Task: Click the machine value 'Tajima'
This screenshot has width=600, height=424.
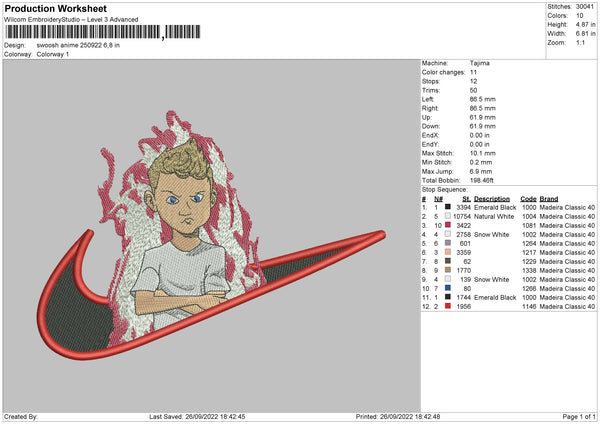Action: pos(479,63)
